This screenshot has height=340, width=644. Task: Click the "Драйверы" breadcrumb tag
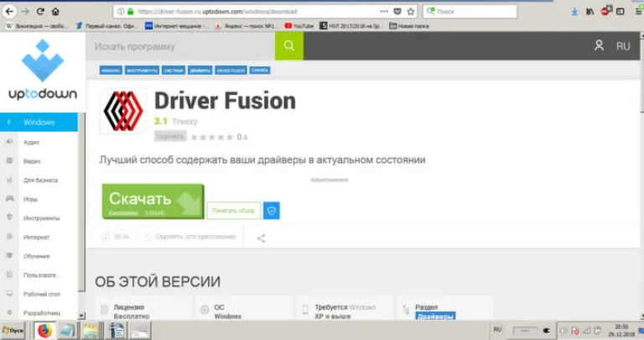200,71
